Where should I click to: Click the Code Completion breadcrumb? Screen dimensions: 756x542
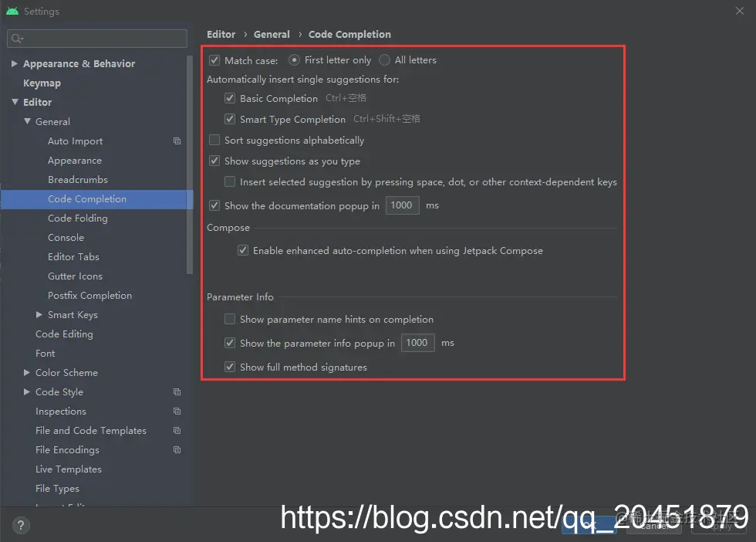coord(349,34)
